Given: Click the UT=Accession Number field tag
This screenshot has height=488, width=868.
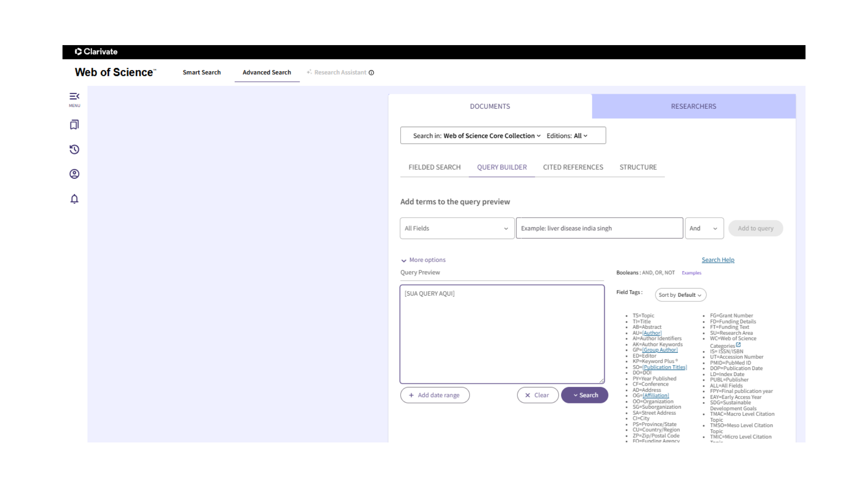Looking at the screenshot, I should coord(736,357).
